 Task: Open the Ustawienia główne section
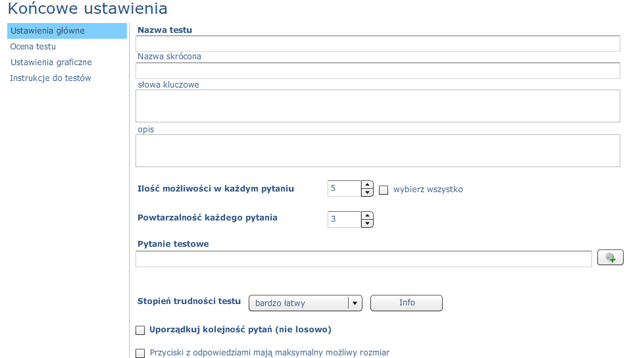(67, 31)
